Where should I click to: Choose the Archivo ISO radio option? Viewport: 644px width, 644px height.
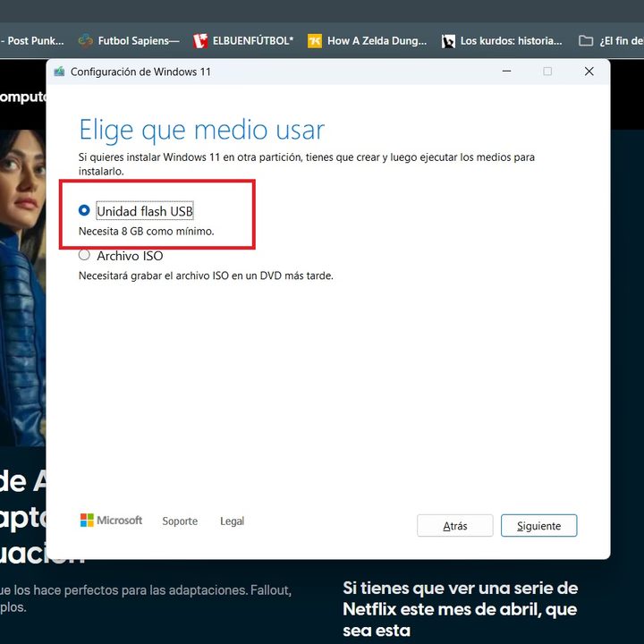tap(84, 256)
